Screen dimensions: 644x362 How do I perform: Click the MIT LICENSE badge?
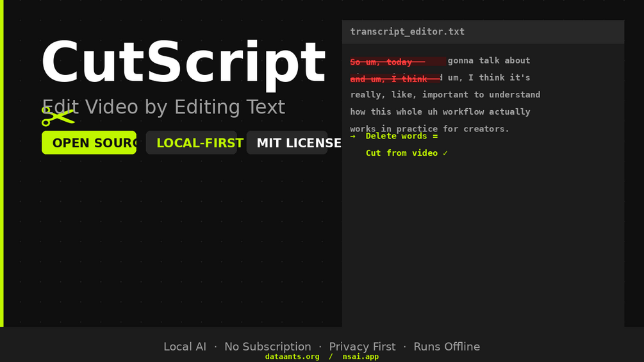287,142
